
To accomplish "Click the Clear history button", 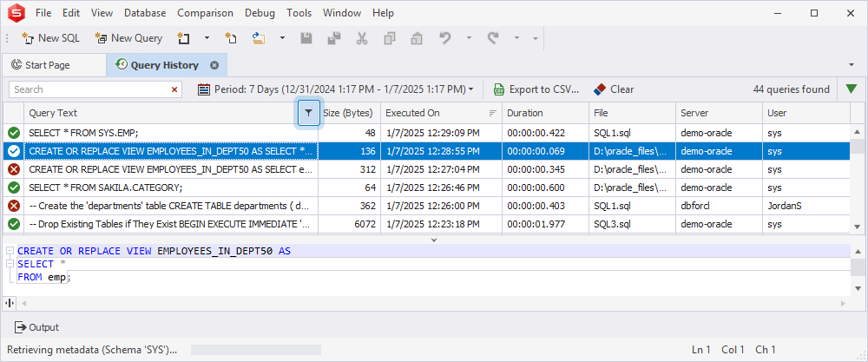I will click(614, 89).
